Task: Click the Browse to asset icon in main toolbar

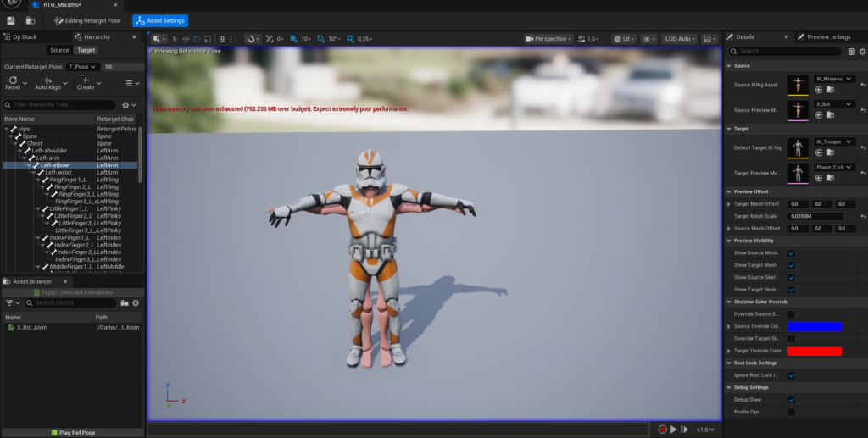Action: pyautogui.click(x=31, y=21)
